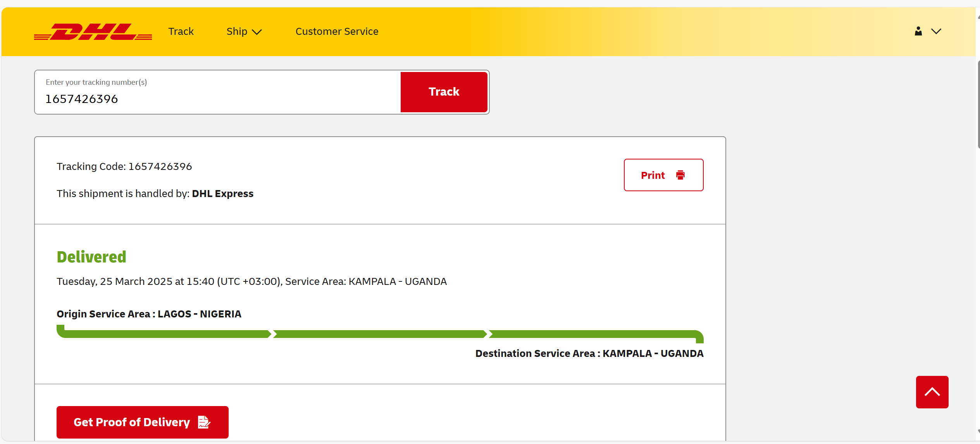Click the tracking number input field

coord(218,92)
